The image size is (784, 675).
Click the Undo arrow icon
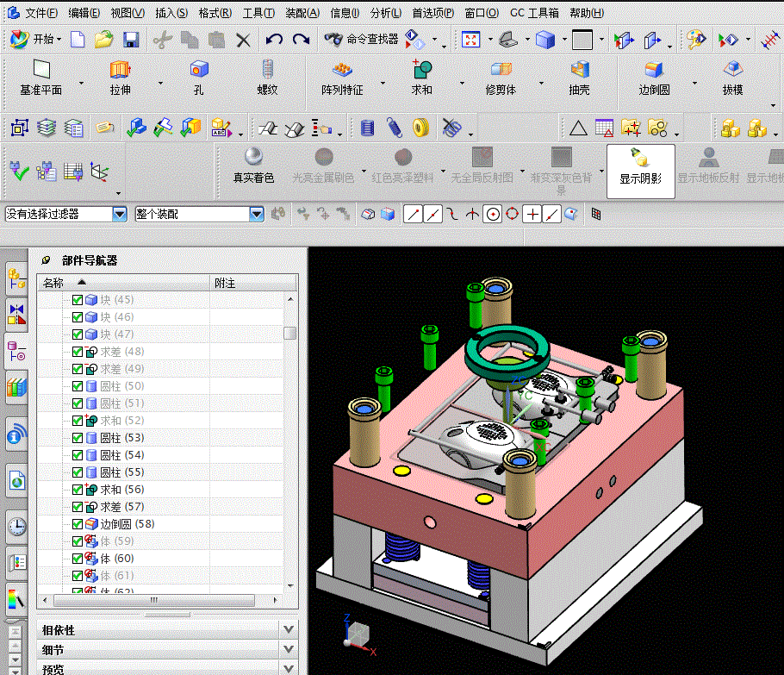click(273, 39)
